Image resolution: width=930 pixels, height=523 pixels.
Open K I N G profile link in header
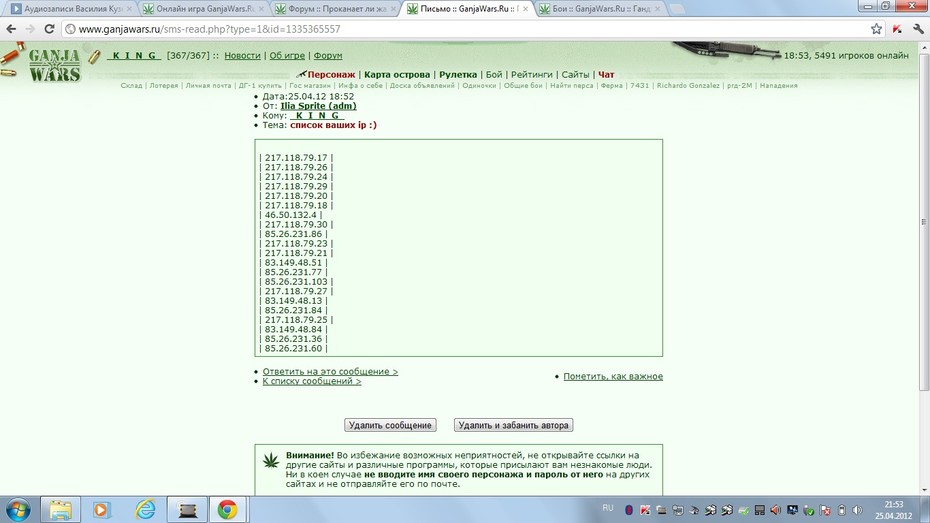(134, 55)
